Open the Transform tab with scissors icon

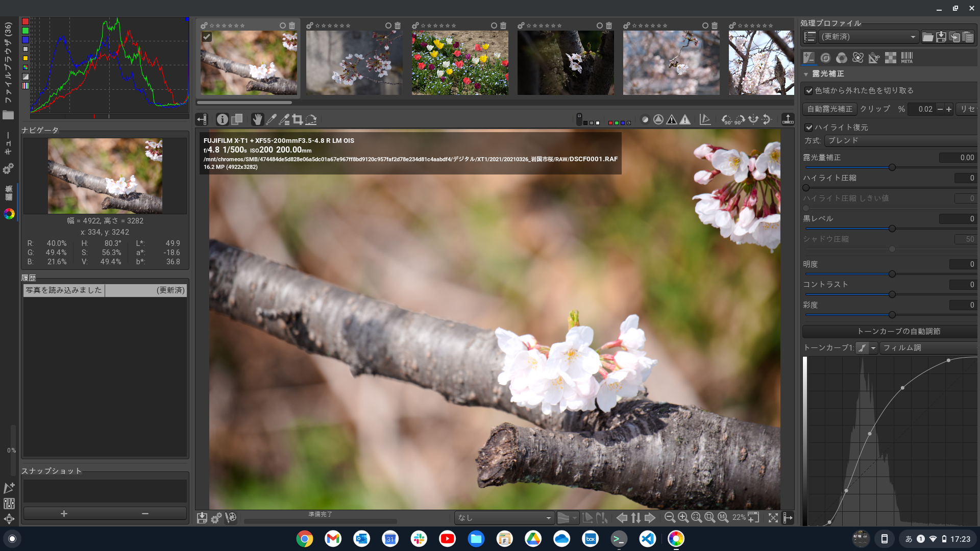[874, 58]
